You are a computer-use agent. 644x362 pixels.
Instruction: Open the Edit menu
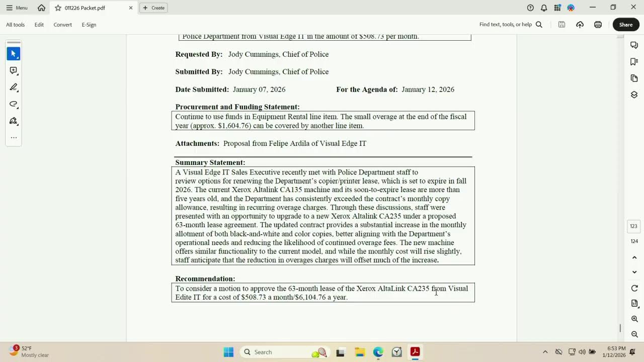click(x=39, y=25)
